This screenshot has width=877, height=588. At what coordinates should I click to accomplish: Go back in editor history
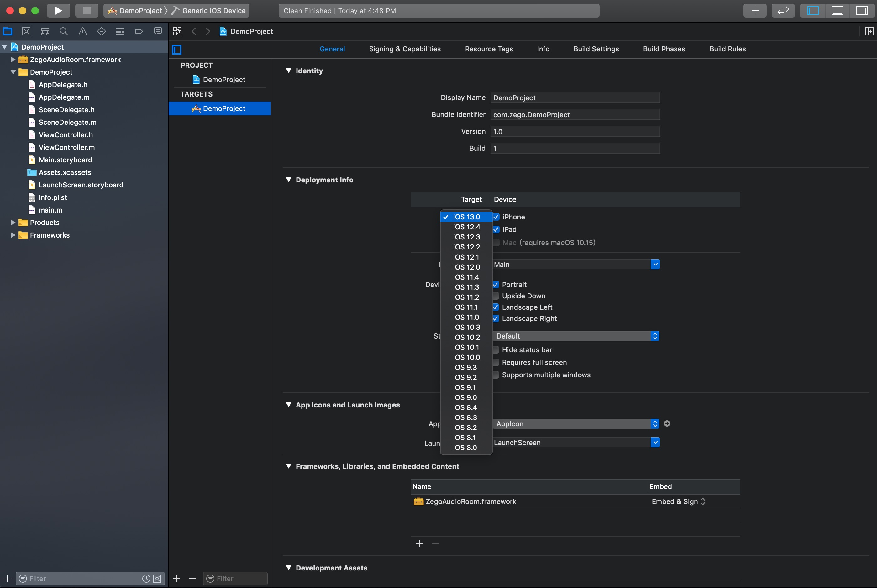(194, 31)
